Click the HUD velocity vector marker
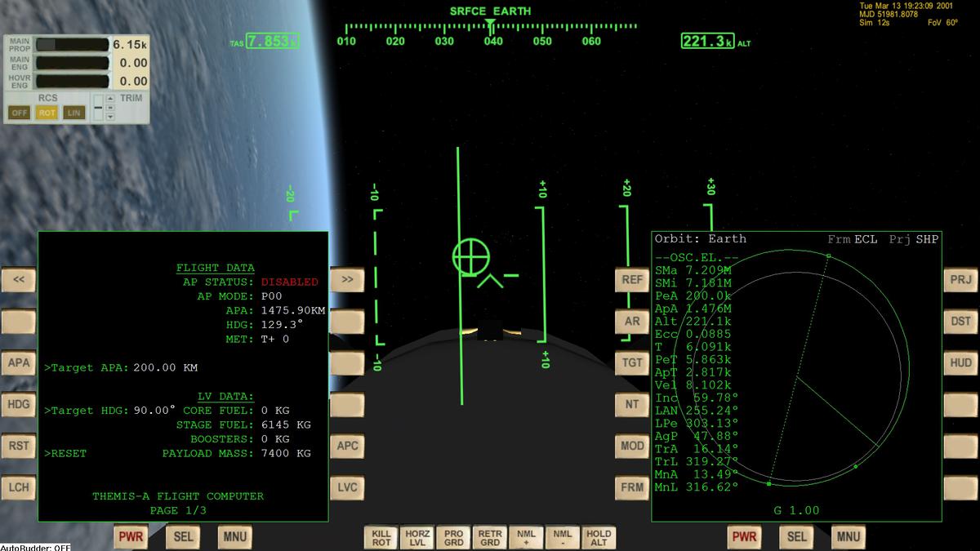Image resolution: width=980 pixels, height=551 pixels. pyautogui.click(x=470, y=256)
